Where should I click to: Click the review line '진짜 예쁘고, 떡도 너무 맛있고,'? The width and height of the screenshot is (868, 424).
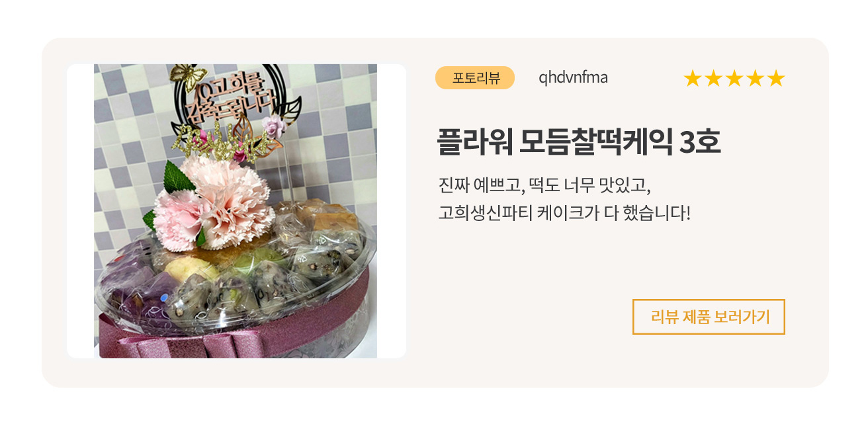coord(545,183)
